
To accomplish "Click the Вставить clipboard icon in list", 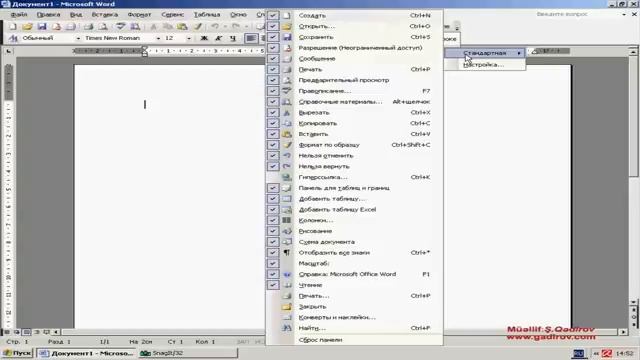I will [x=287, y=134].
